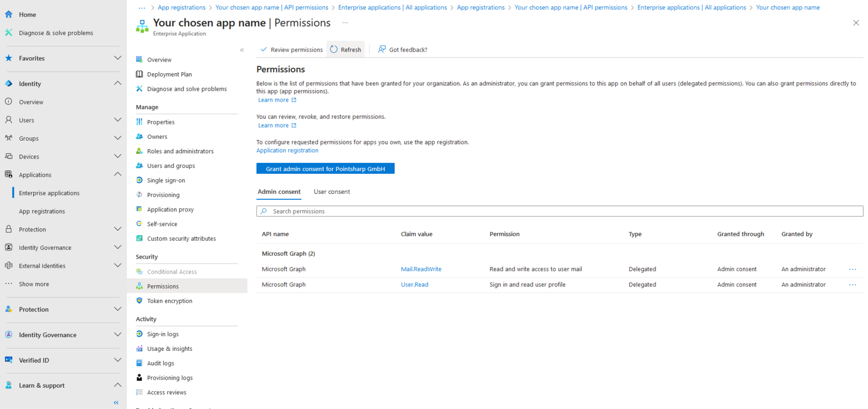
Task: Click the Learn & support icon
Action: 9,385
